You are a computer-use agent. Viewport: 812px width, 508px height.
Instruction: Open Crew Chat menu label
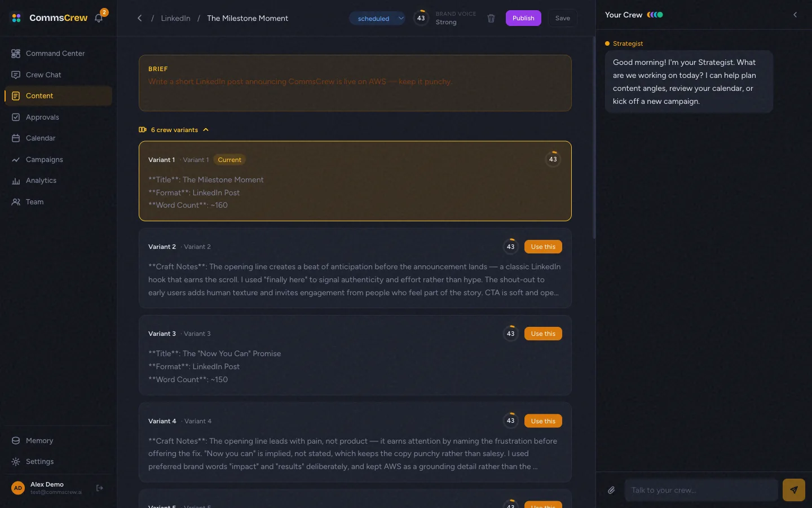[43, 75]
